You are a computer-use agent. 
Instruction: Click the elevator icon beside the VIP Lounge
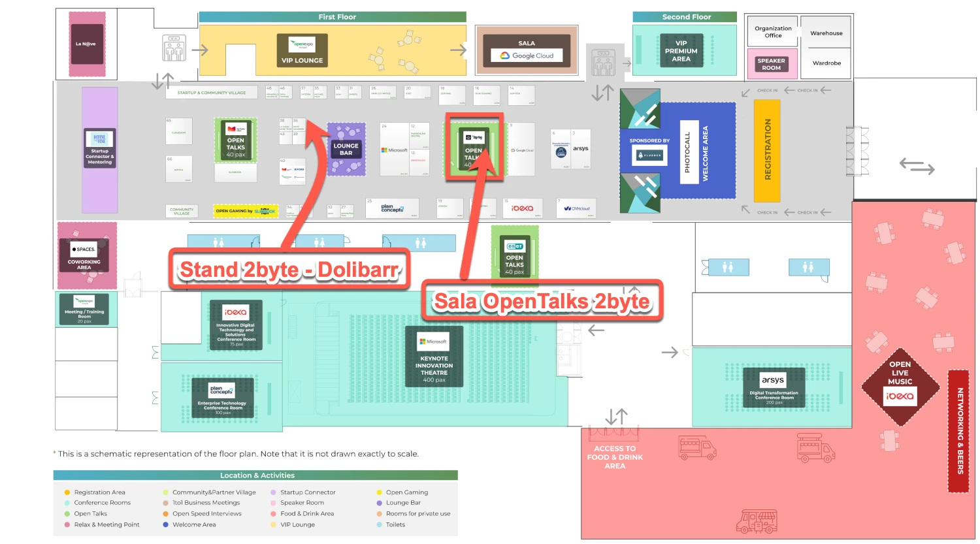pyautogui.click(x=174, y=49)
